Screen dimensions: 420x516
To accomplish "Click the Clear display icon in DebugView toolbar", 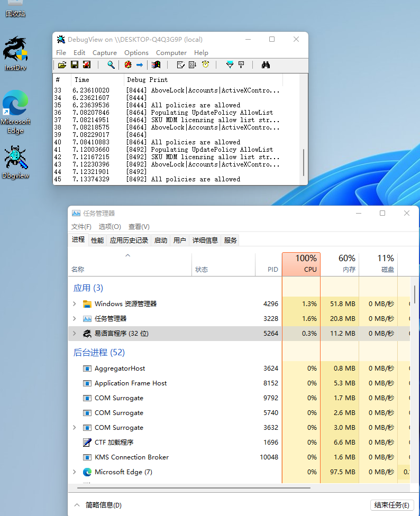I will point(87,64).
